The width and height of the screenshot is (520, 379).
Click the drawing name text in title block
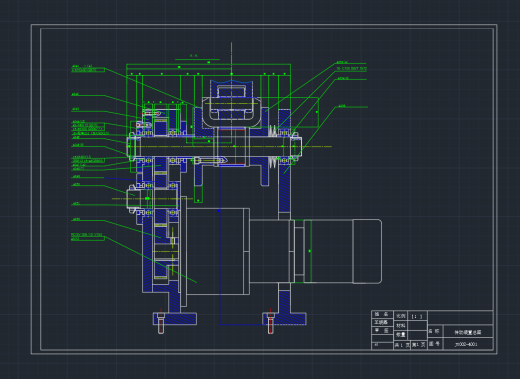[468, 332]
